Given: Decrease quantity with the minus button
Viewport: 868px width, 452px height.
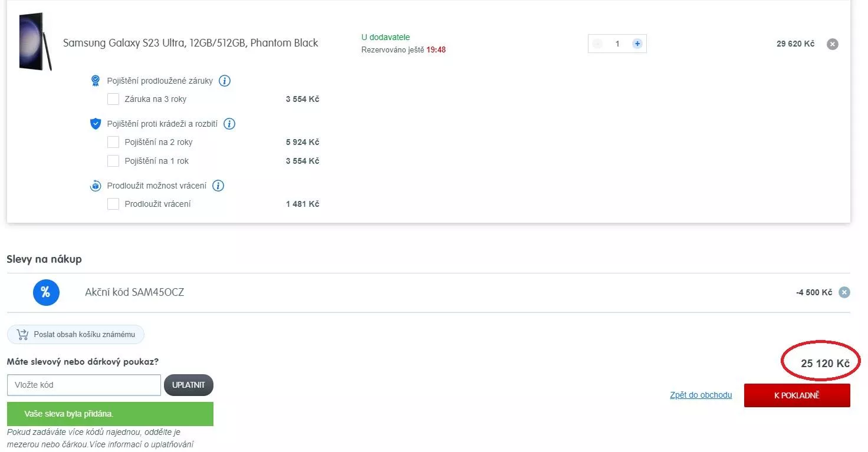Looking at the screenshot, I should click(x=597, y=44).
